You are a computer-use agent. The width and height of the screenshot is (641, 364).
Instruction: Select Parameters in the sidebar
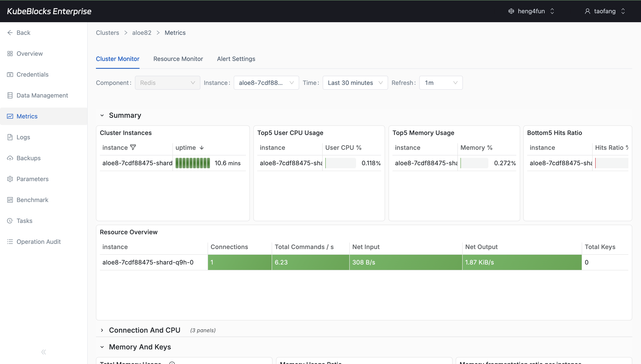click(32, 179)
